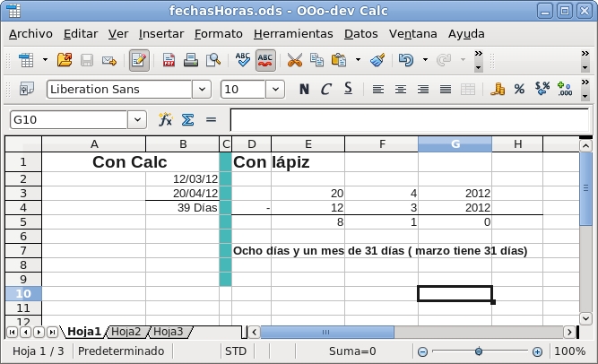Expand the Liberation Sans font dropdown
598x364 pixels.
(203, 89)
